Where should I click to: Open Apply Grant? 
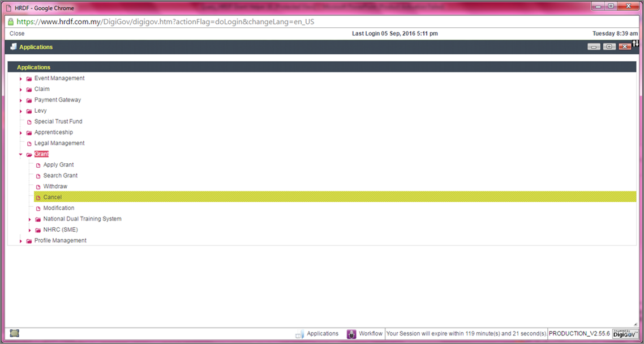pyautogui.click(x=59, y=164)
